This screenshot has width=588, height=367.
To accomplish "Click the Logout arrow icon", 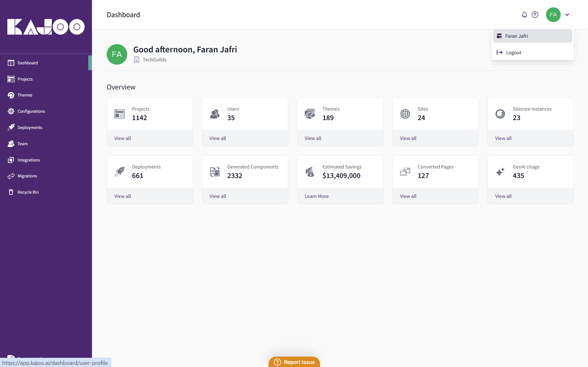I will (x=499, y=52).
